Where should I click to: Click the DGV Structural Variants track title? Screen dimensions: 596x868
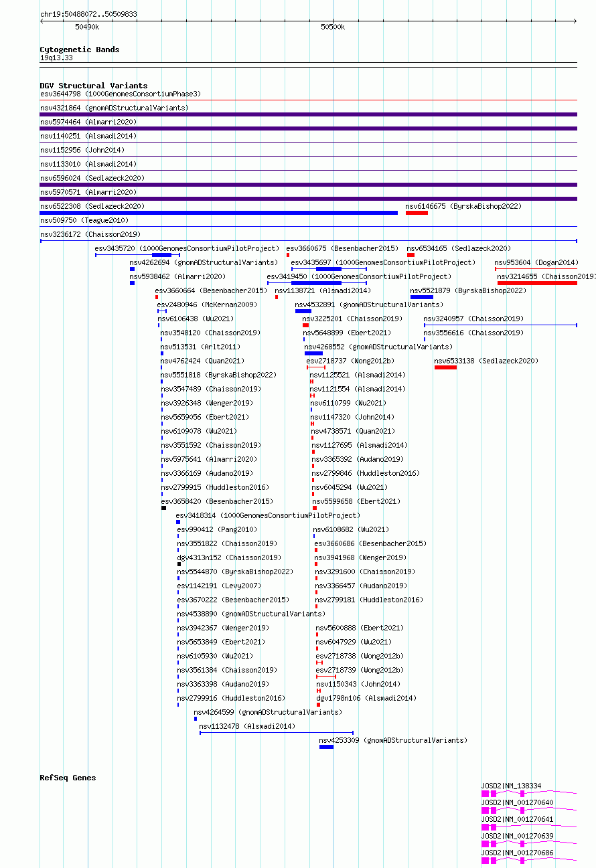coord(93,86)
